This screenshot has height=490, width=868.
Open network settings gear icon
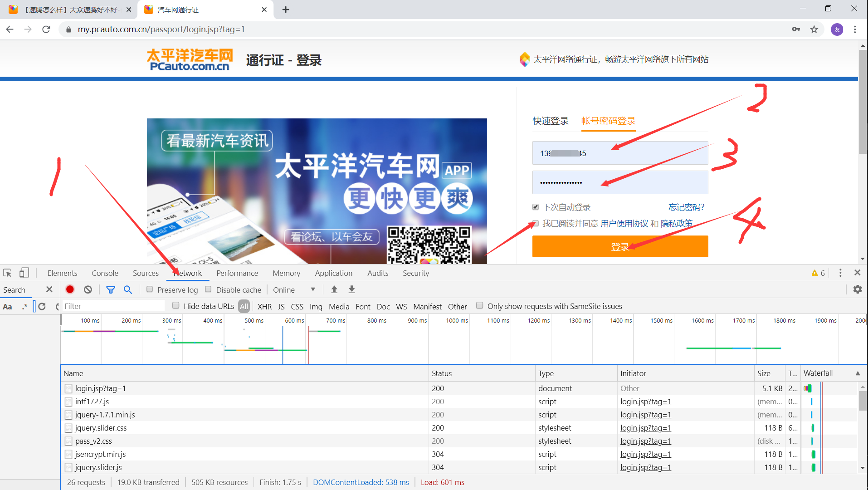coord(858,289)
